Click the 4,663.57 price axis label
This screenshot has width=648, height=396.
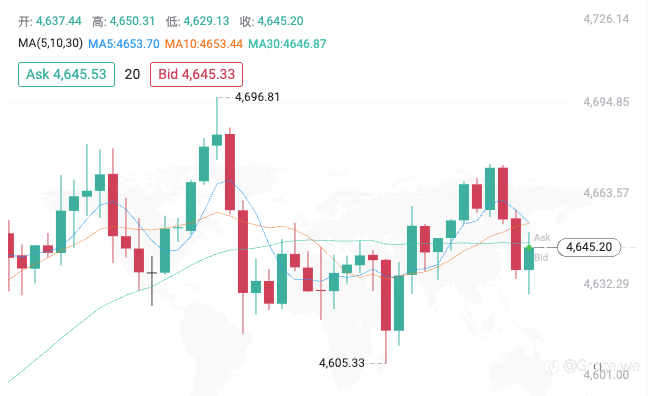point(606,193)
